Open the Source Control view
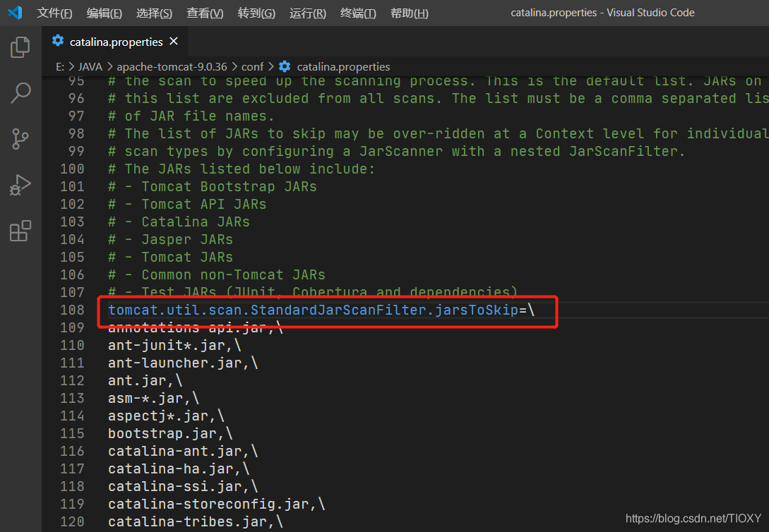 click(20, 138)
